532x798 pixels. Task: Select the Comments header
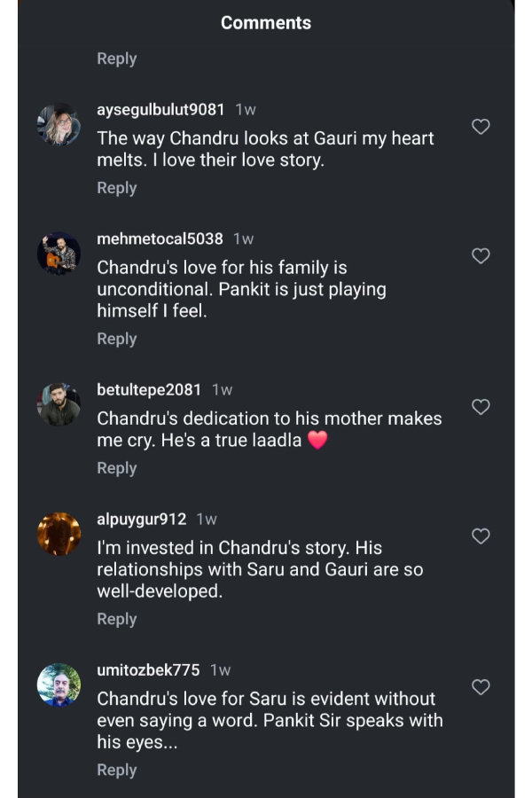pyautogui.click(x=266, y=22)
